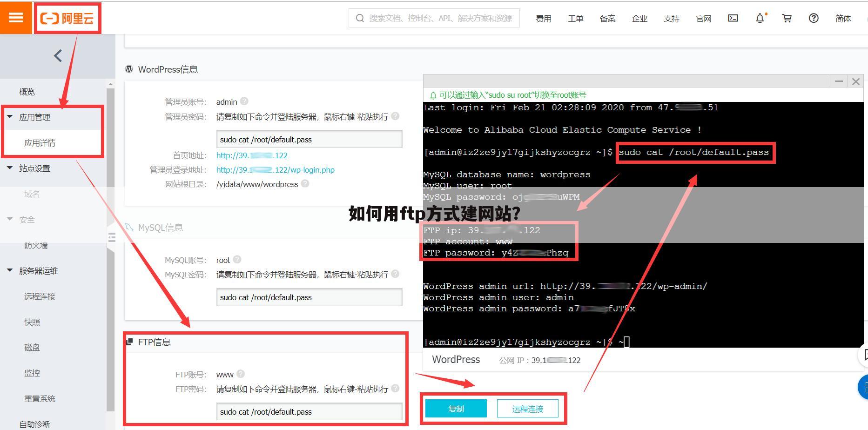Image resolution: width=868 pixels, height=430 pixels.
Task: Open 磁盘 in sidebar
Action: [x=32, y=348]
